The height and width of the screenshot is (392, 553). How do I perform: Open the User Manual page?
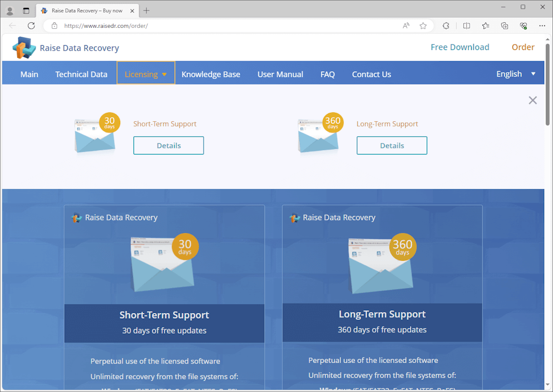click(280, 75)
